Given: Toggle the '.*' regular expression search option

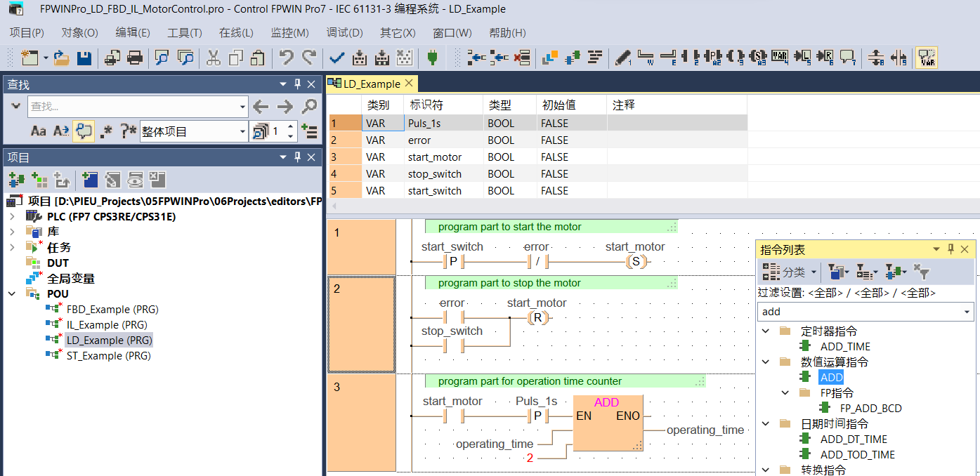Looking at the screenshot, I should [x=106, y=131].
